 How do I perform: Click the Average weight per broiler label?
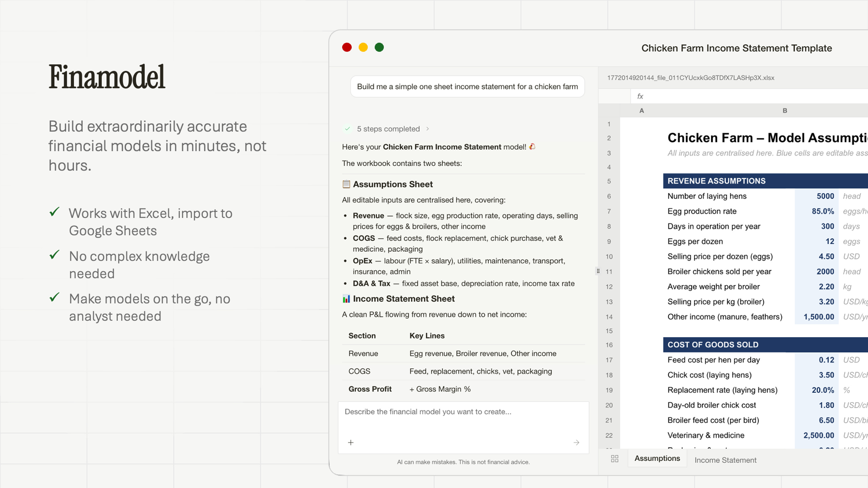(713, 287)
